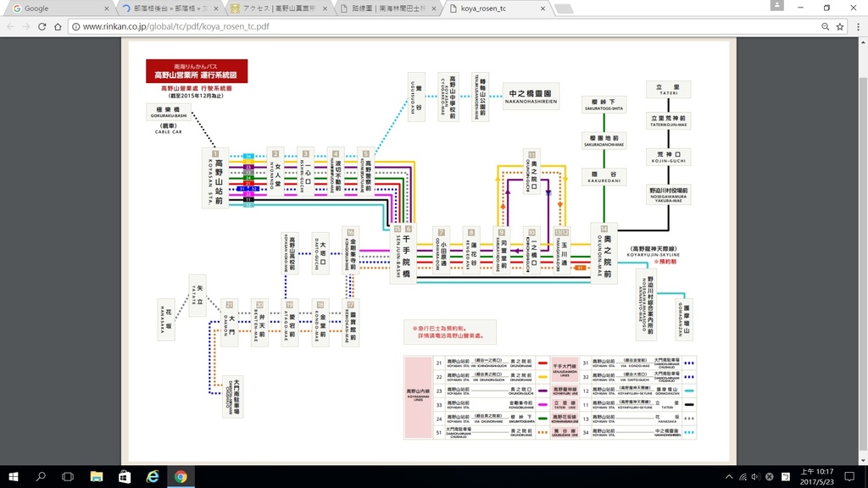
Task: Open the clock showing 上午 10:17
Action: click(x=817, y=476)
